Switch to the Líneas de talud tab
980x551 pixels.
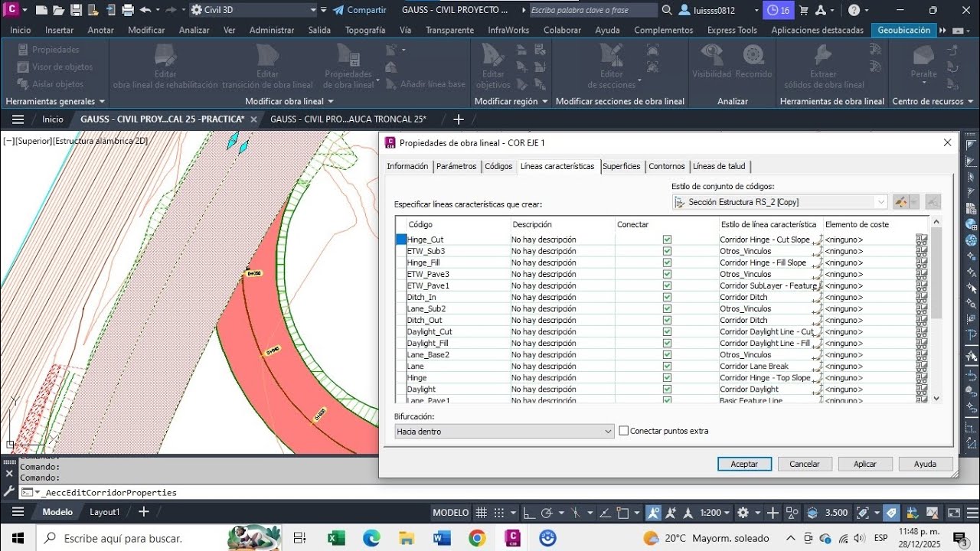pos(719,166)
